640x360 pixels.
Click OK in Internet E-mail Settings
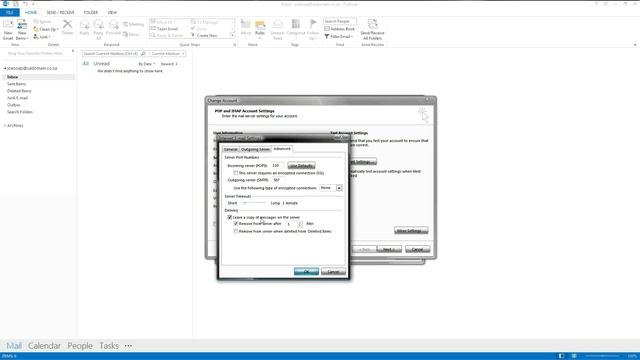click(306, 271)
